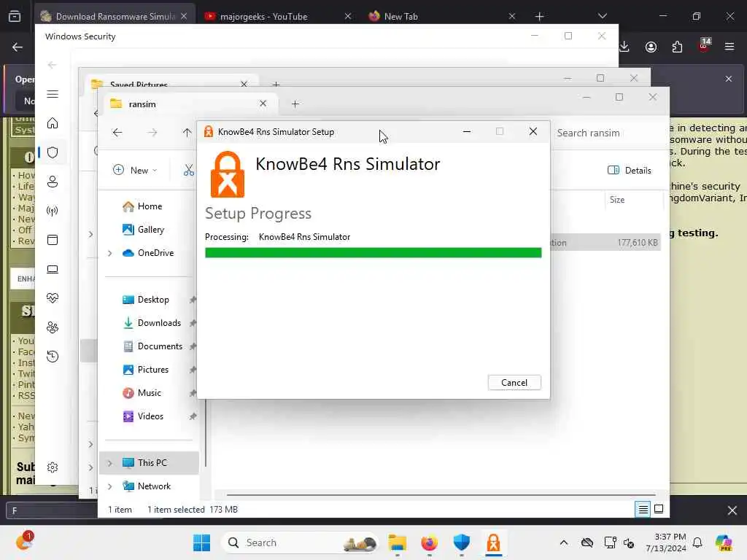Click the KnowBe4 orange padlock logo
The height and width of the screenshot is (560, 747).
click(228, 174)
